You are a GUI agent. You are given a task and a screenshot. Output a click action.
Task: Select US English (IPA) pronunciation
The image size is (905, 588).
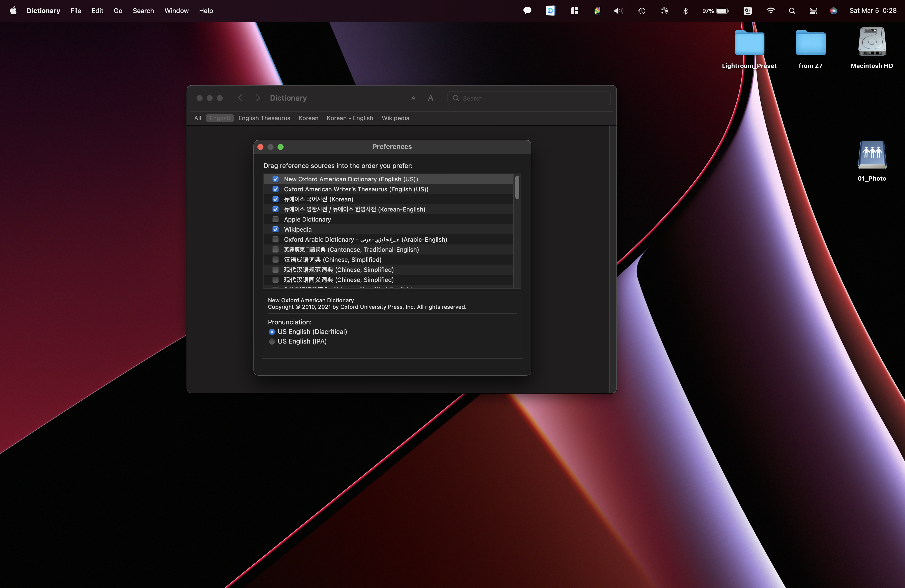coord(272,342)
